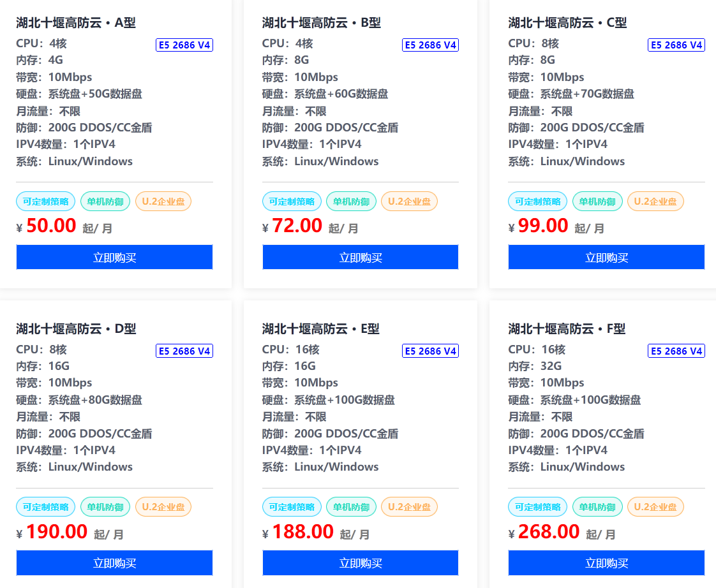Click the 268.00 price of F型 plan
Image resolution: width=716 pixels, height=588 pixels.
(549, 531)
